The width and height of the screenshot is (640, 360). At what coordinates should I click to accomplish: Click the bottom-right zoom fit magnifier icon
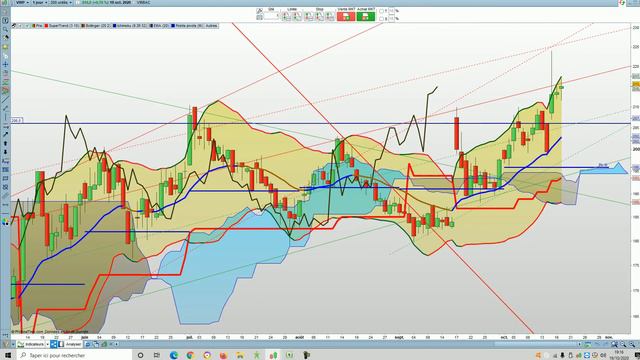614,344
